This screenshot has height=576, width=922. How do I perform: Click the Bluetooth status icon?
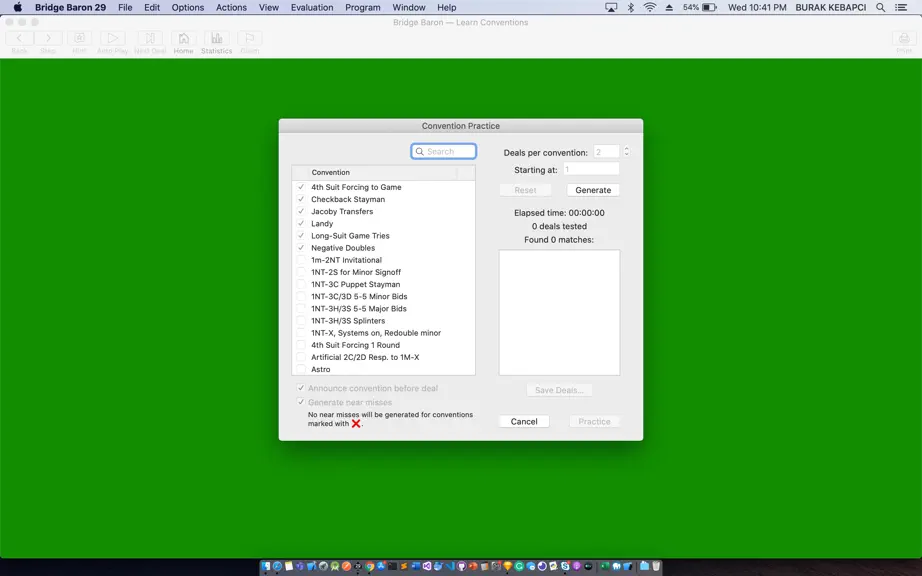click(x=631, y=7)
